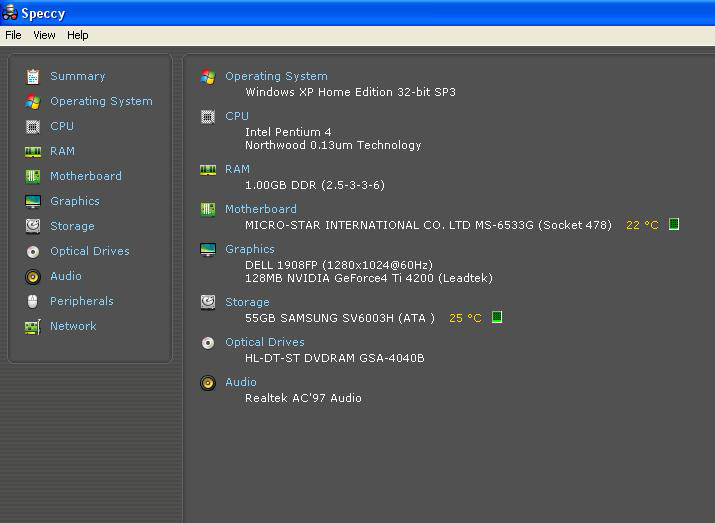This screenshot has width=715, height=523.
Task: Click the Graphics monitor icon in sidebar
Action: 33,201
